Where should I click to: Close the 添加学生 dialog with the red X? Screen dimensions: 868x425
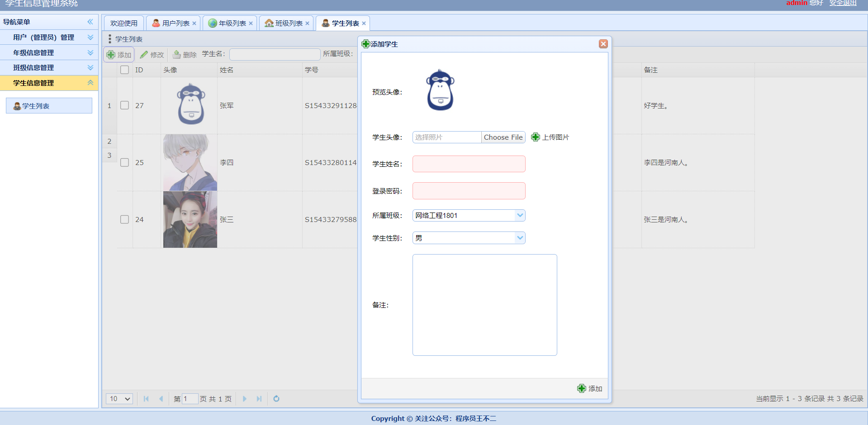click(x=603, y=44)
